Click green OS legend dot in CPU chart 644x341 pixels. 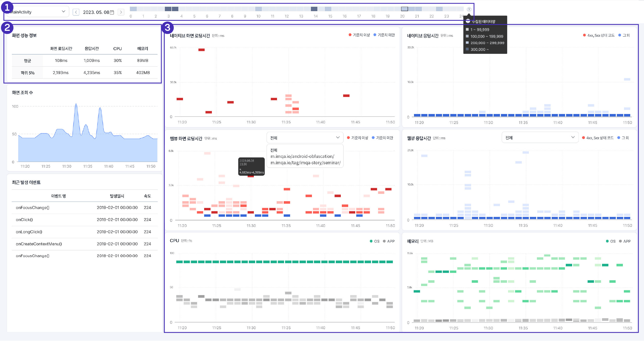pos(371,241)
